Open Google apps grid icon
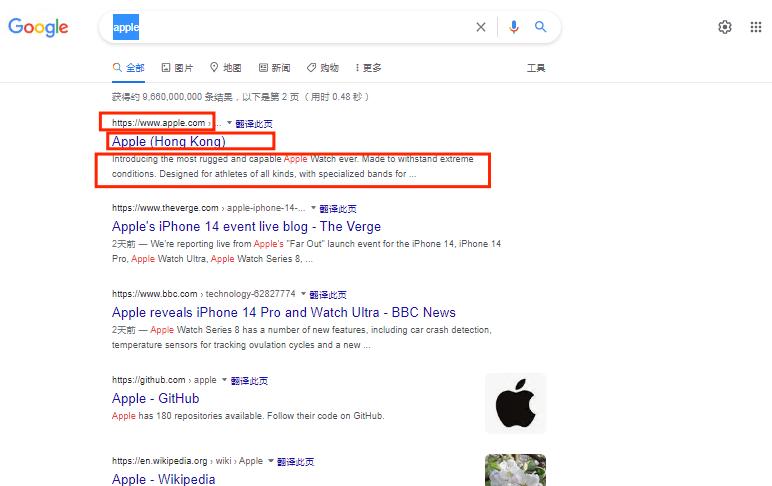This screenshot has width=772, height=486. [756, 27]
